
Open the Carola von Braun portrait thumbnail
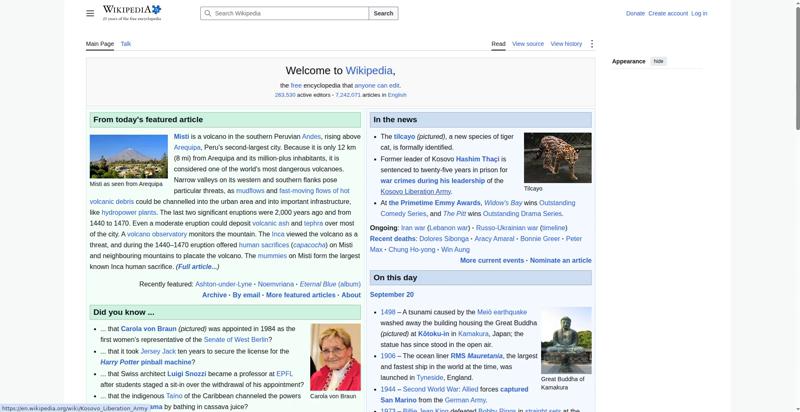[335, 357]
